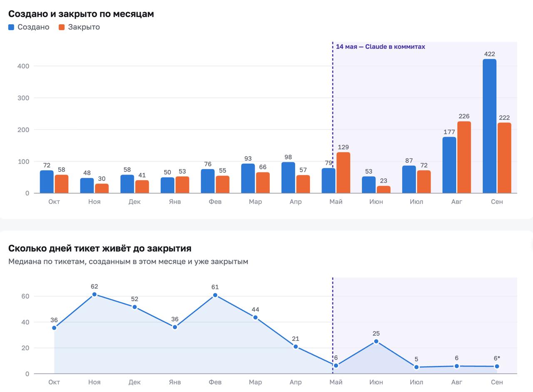
Task: Click the "129" value label
Action: [344, 147]
